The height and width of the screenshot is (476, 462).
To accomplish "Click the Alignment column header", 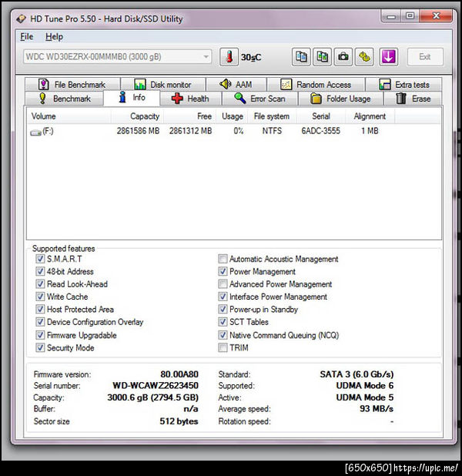I will coord(370,116).
